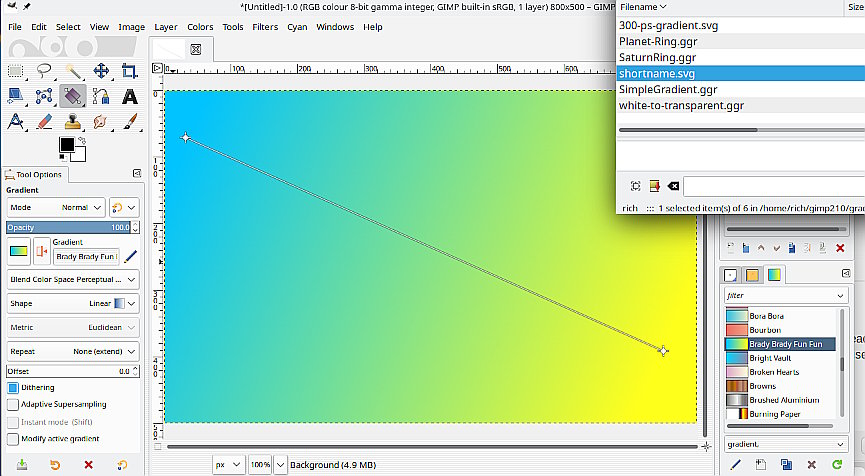Open Blend Color Space dropdown
This screenshot has width=865, height=476.
(x=73, y=280)
